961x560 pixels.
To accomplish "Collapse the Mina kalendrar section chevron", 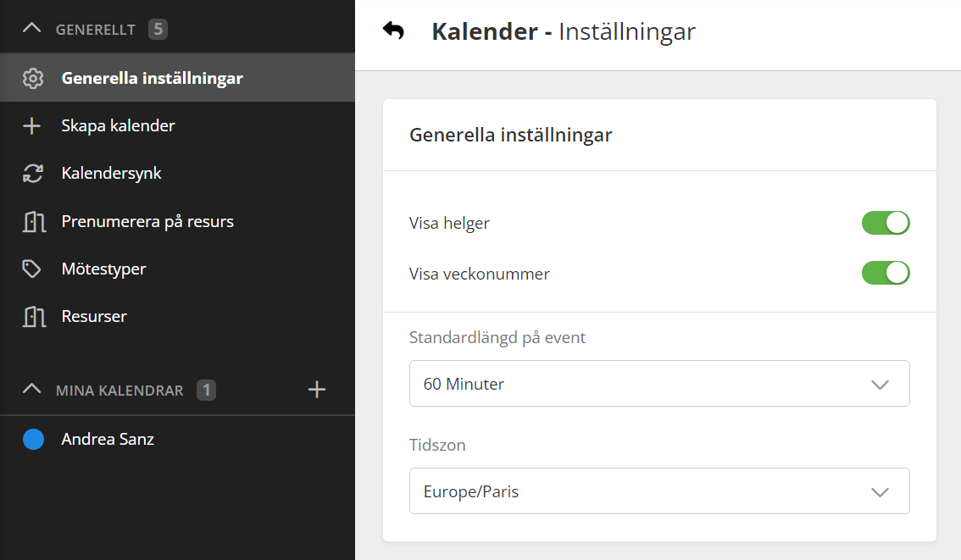I will (31, 390).
